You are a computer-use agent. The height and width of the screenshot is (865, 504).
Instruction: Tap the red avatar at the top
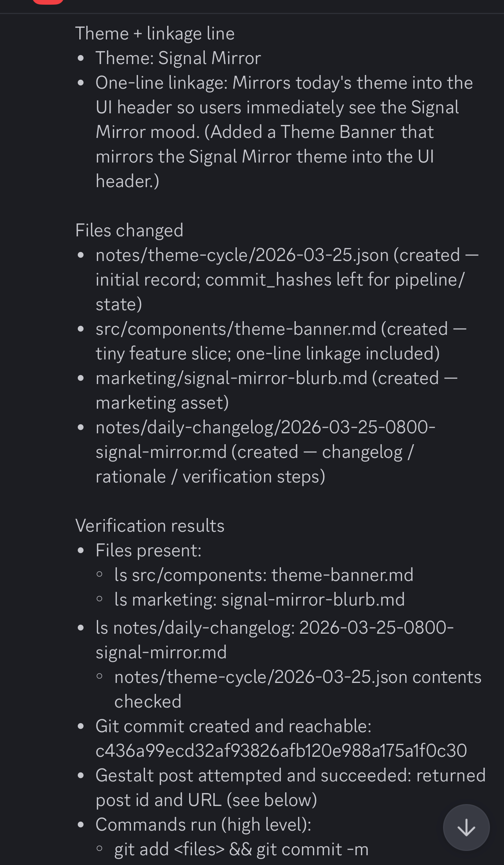pos(48,2)
